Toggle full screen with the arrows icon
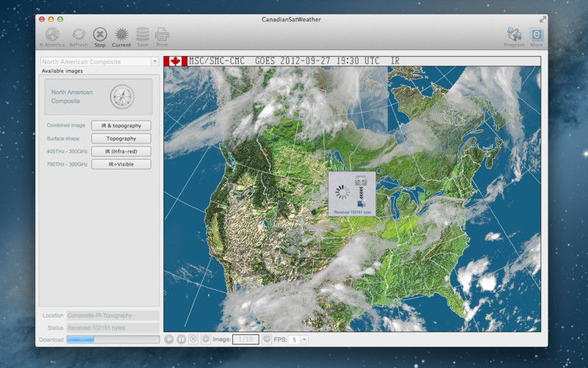This screenshot has width=588, height=368. (x=542, y=19)
